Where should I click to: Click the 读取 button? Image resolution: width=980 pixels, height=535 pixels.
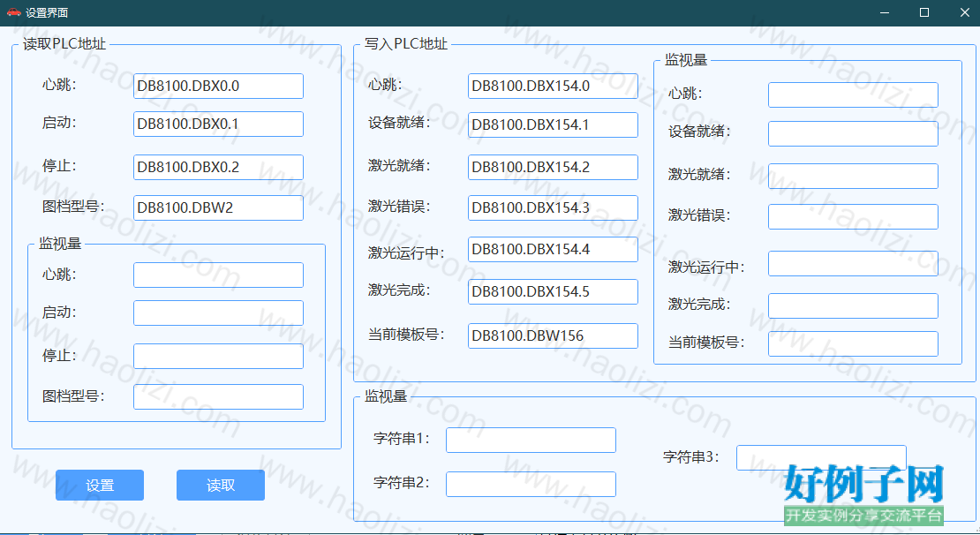pyautogui.click(x=221, y=485)
